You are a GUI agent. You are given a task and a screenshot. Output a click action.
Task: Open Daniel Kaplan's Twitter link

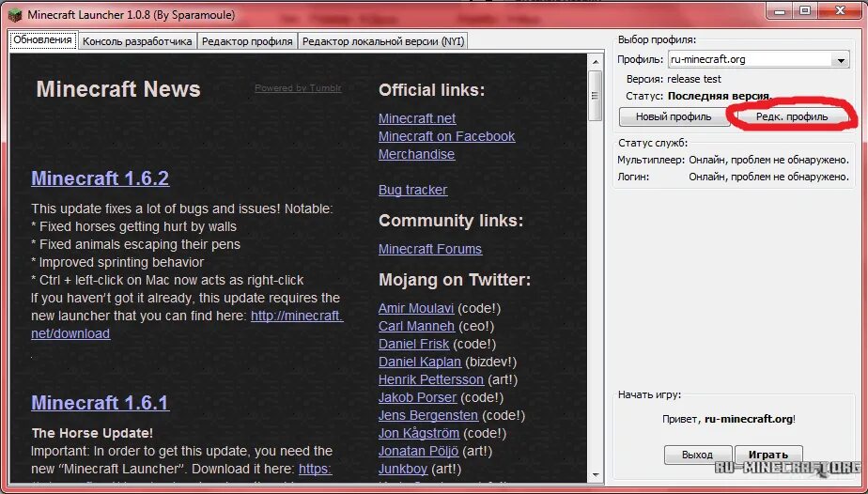click(x=420, y=362)
